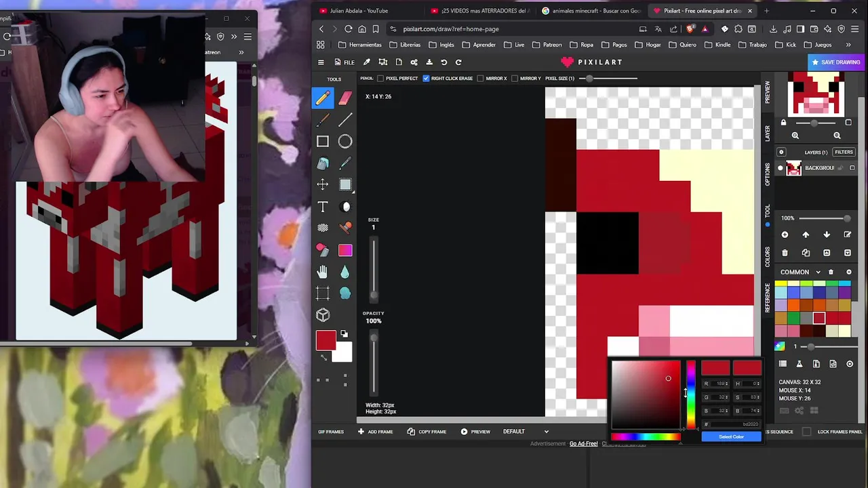Toggle visibility of the Background layer
868x488 pixels.
(x=781, y=168)
